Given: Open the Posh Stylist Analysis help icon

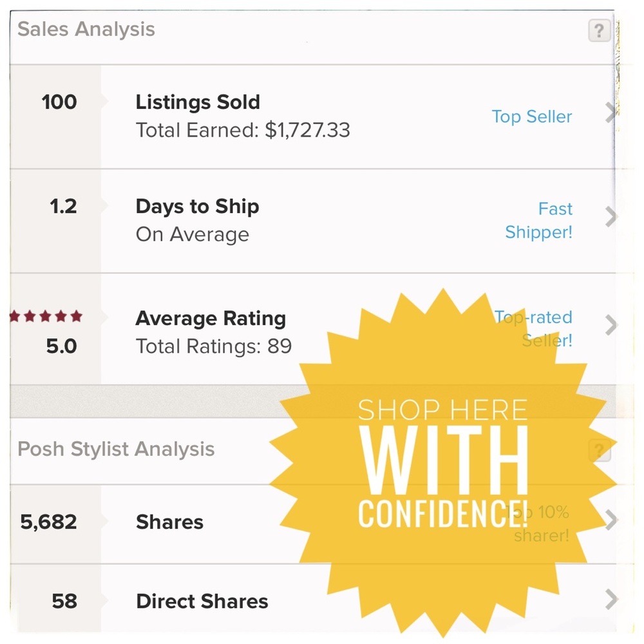Looking at the screenshot, I should point(600,452).
